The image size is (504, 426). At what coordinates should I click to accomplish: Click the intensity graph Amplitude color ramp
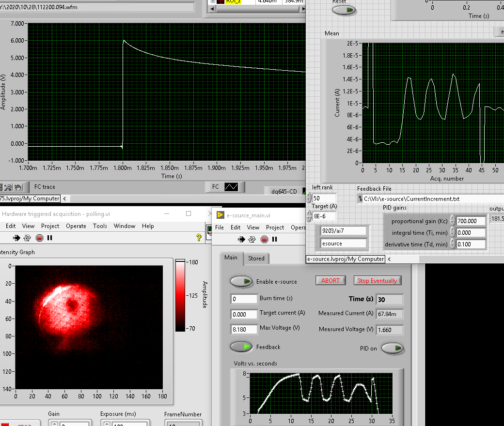tap(180, 295)
